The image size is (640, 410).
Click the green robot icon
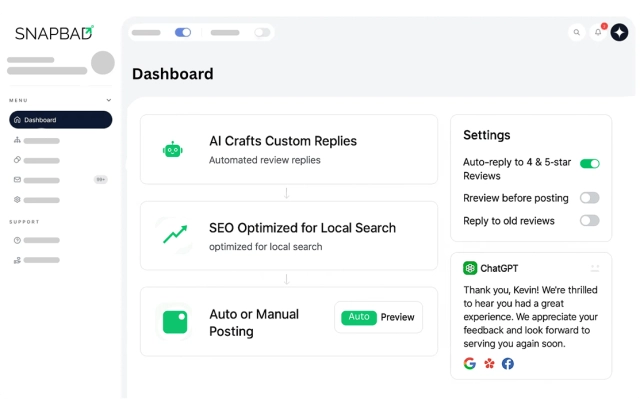[x=173, y=149]
